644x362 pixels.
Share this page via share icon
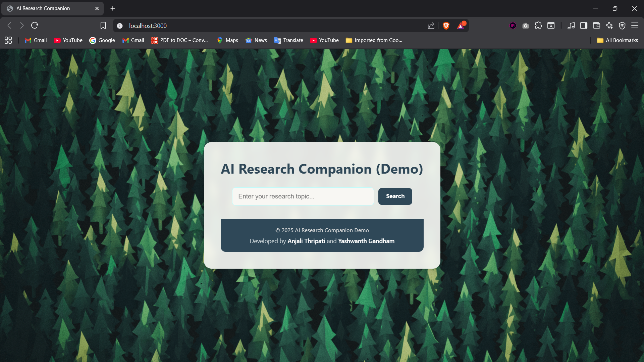(431, 26)
